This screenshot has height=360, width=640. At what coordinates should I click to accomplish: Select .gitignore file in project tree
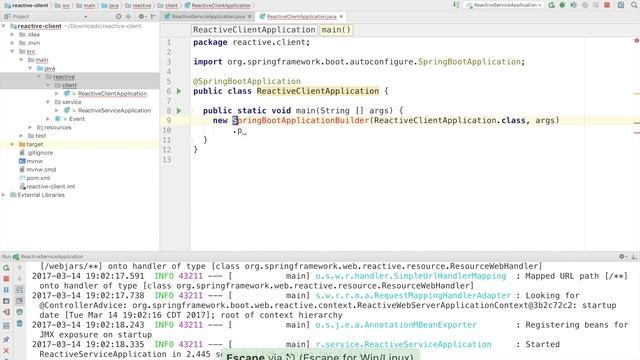(40, 153)
